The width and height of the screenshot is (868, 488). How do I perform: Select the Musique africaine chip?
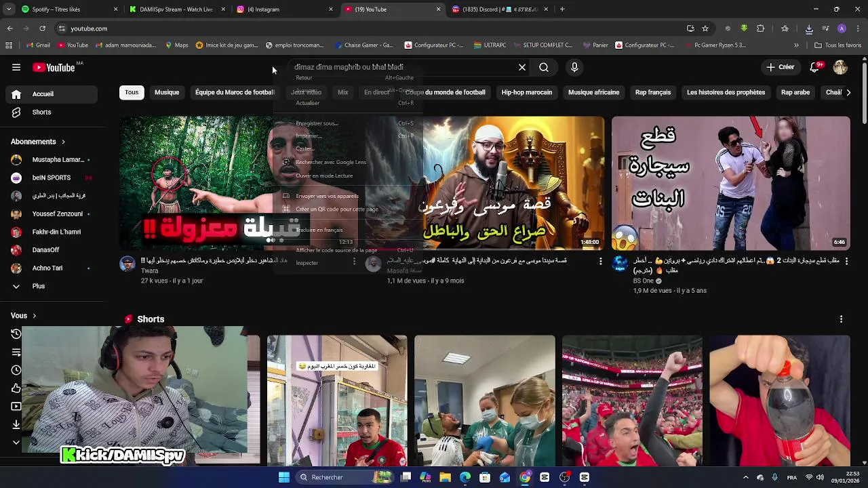[x=594, y=92]
